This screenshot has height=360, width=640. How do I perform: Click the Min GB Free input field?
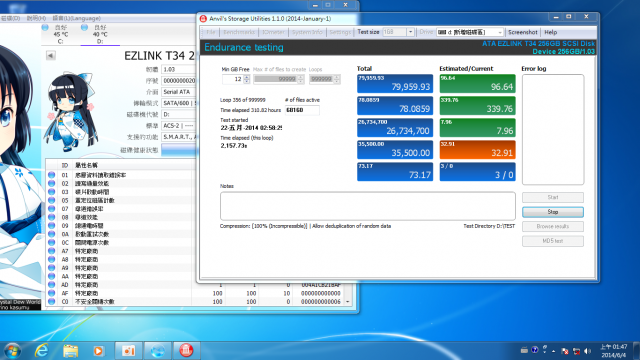[233, 79]
